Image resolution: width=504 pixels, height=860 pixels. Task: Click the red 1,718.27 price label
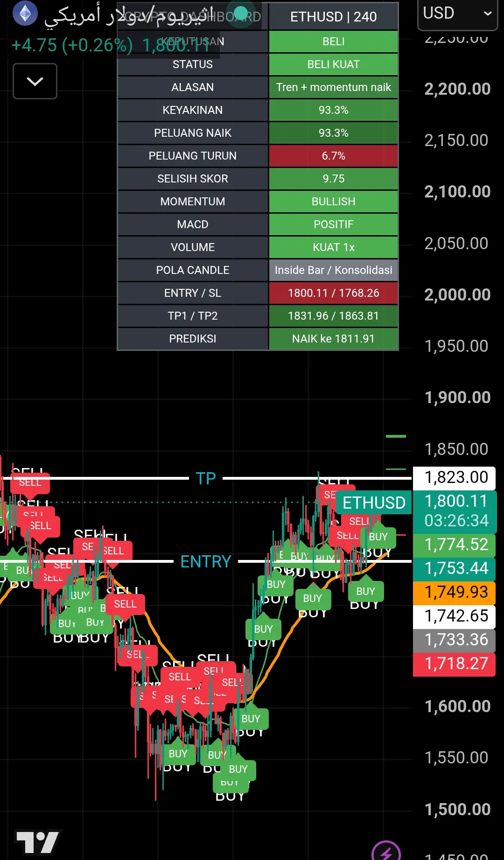(x=455, y=664)
